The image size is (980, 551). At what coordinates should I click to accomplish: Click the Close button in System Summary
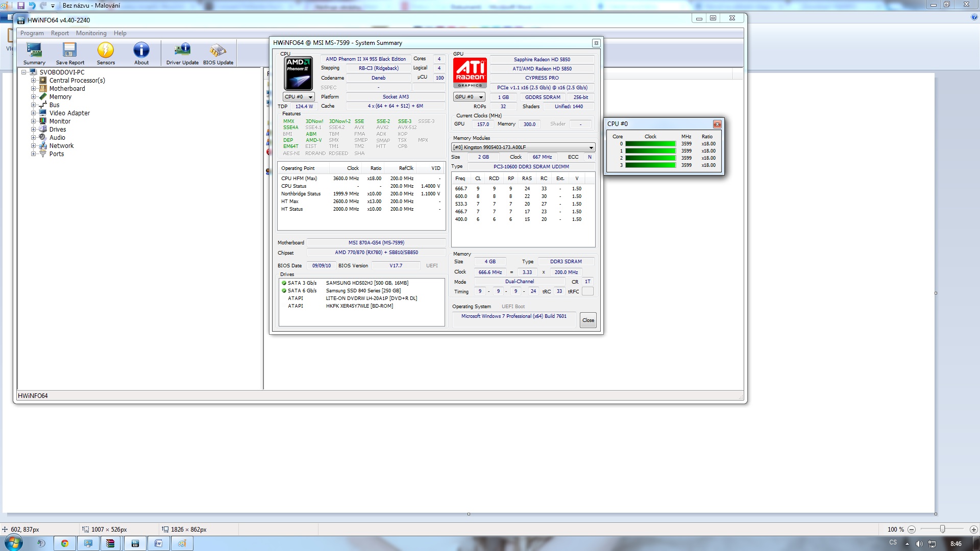point(588,320)
